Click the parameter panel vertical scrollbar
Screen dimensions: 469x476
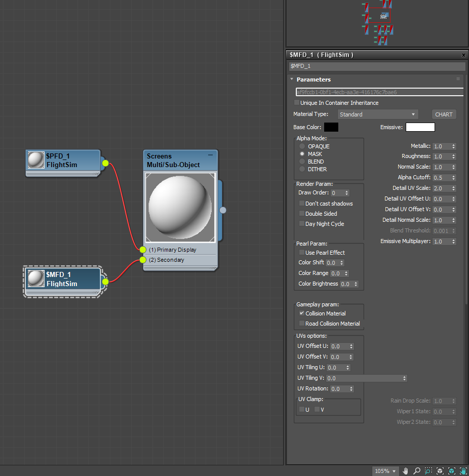(x=466, y=189)
